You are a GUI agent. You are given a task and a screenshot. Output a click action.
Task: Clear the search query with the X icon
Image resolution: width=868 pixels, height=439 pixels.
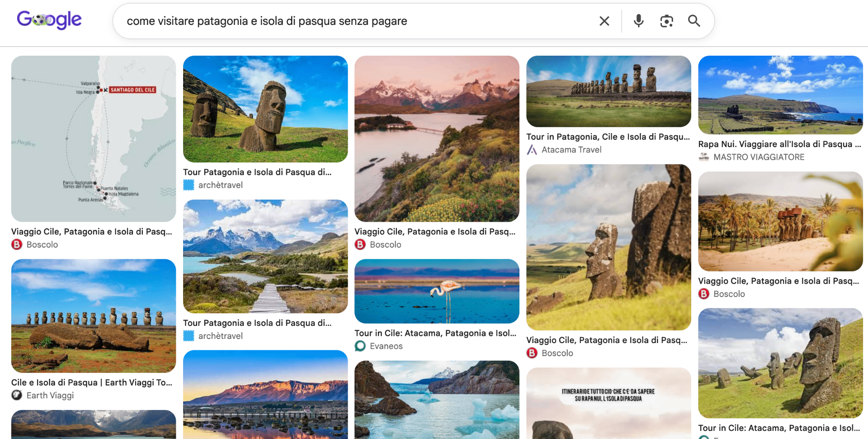pos(604,21)
